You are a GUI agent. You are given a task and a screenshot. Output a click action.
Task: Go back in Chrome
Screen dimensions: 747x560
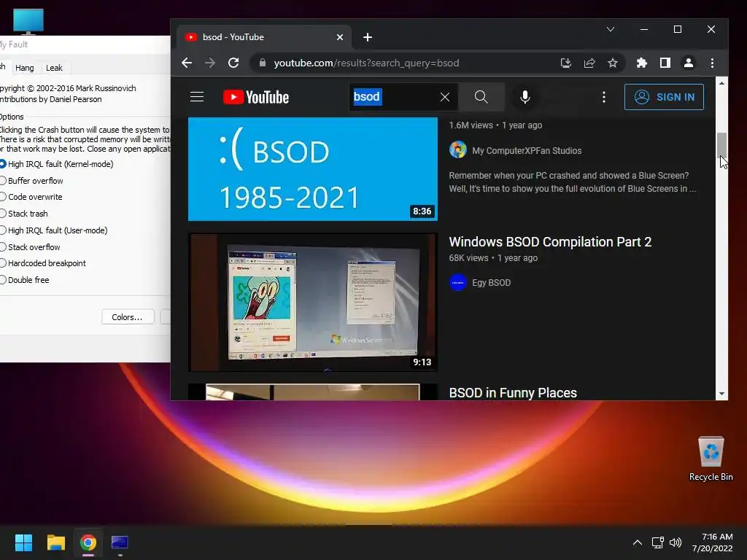point(187,63)
